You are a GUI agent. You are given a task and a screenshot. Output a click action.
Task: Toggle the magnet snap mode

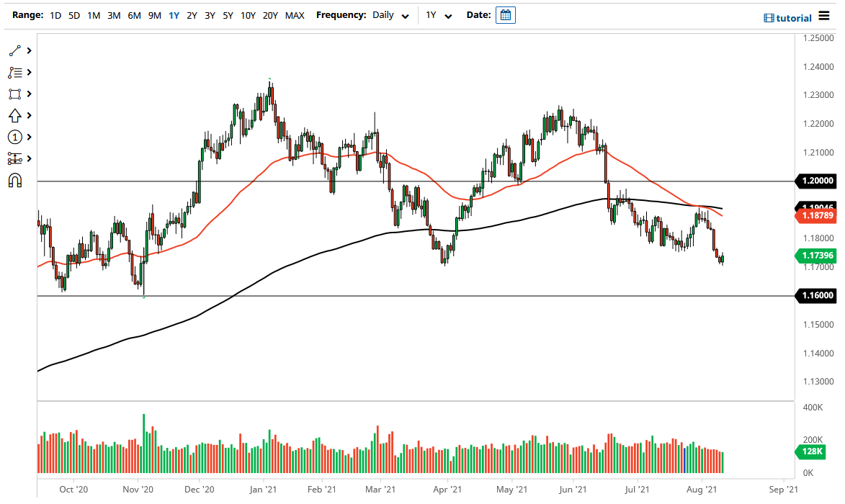(x=14, y=180)
